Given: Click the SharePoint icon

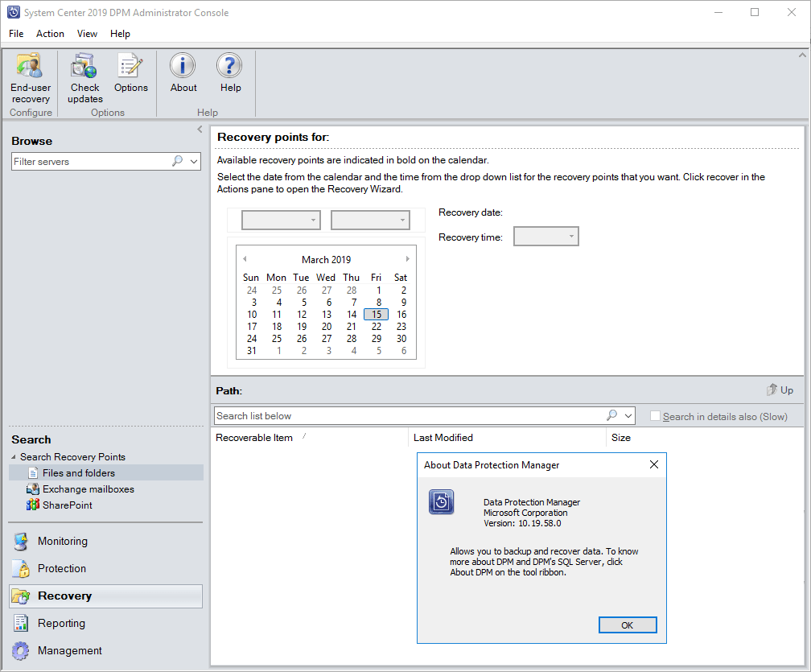Looking at the screenshot, I should pos(32,505).
